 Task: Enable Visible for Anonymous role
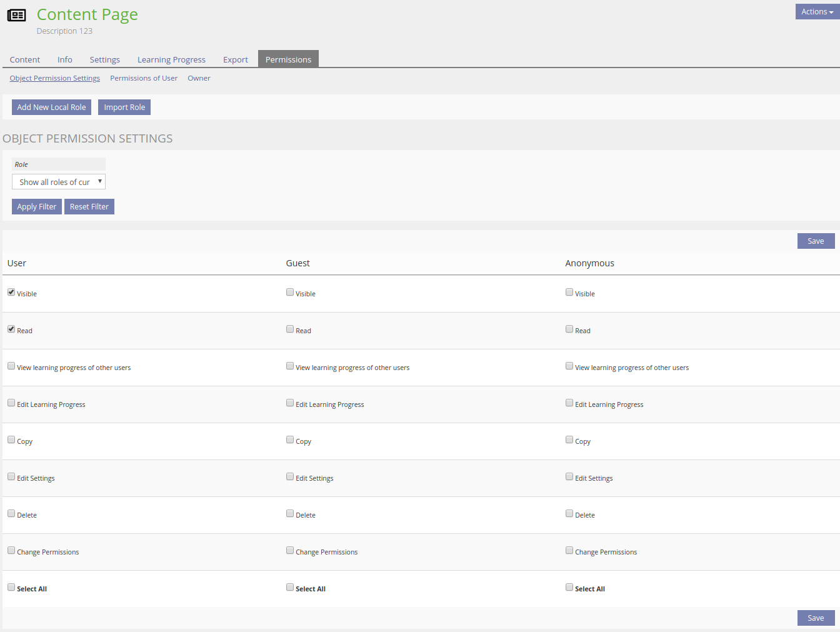569,292
